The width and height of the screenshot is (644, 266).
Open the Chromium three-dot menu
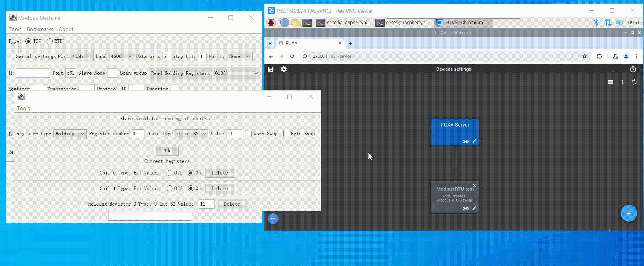[636, 56]
